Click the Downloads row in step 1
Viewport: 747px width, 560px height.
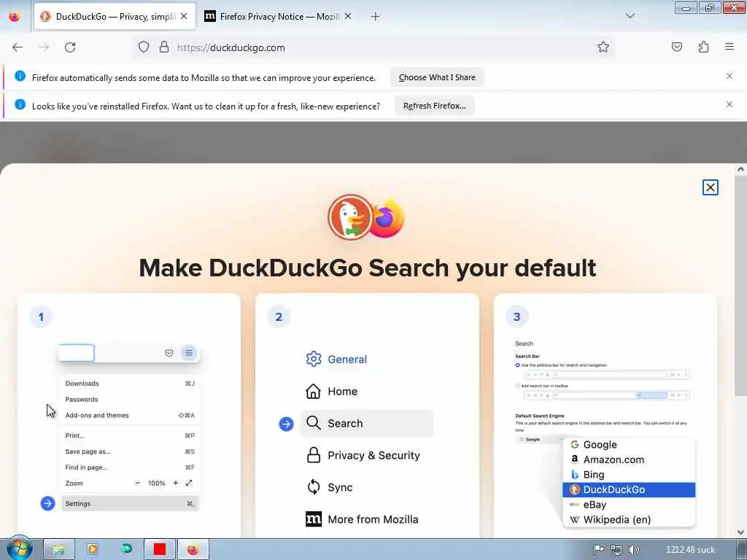click(130, 384)
